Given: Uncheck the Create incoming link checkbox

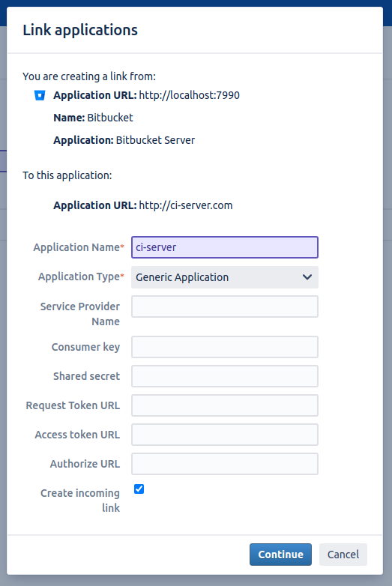Looking at the screenshot, I should click(139, 489).
